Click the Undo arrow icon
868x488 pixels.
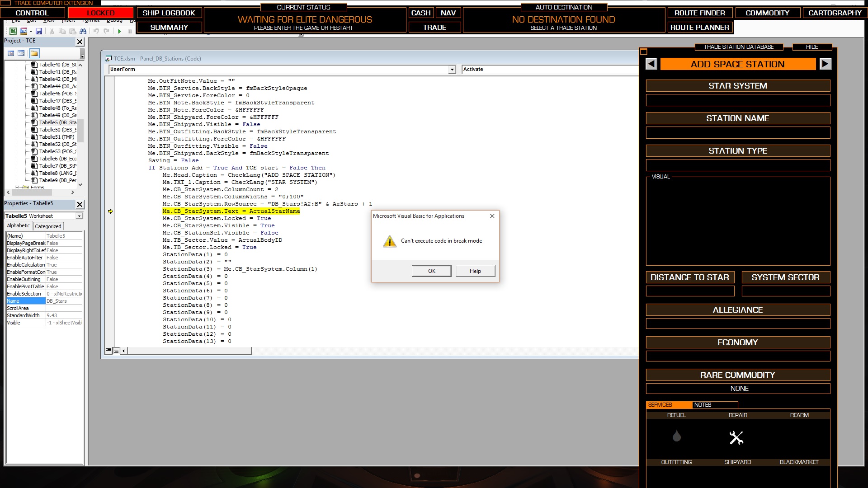[x=96, y=31]
